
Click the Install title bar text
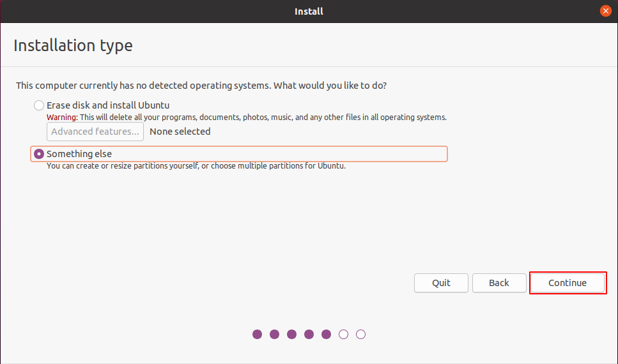309,11
